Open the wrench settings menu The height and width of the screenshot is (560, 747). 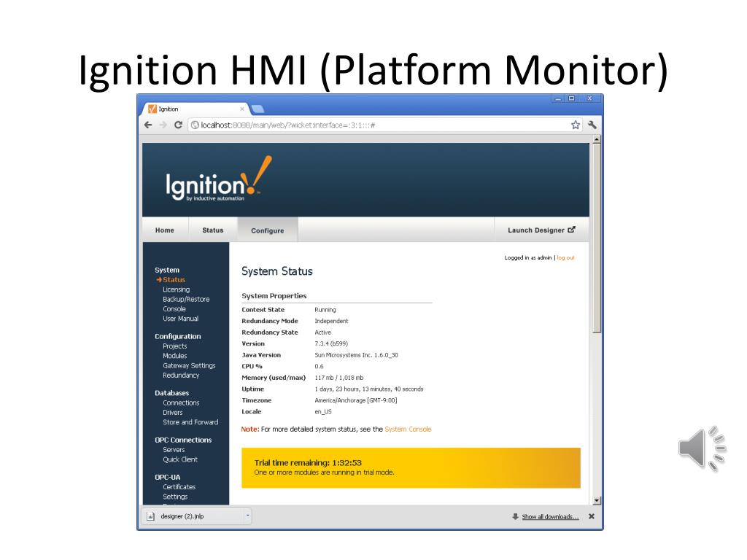[x=592, y=125]
